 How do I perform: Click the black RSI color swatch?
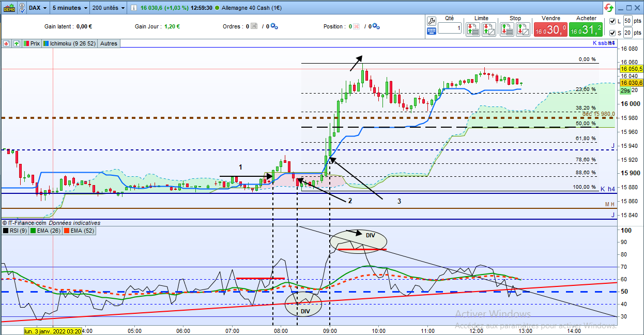point(6,231)
